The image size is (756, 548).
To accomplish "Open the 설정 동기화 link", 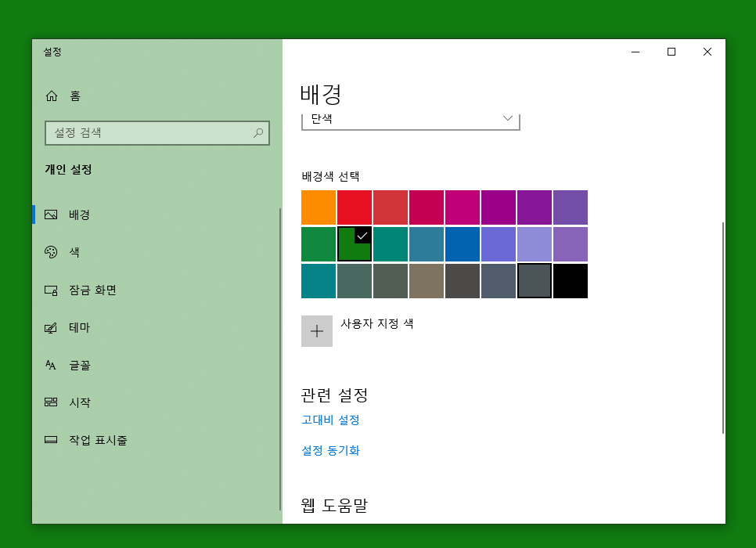I will click(x=331, y=451).
